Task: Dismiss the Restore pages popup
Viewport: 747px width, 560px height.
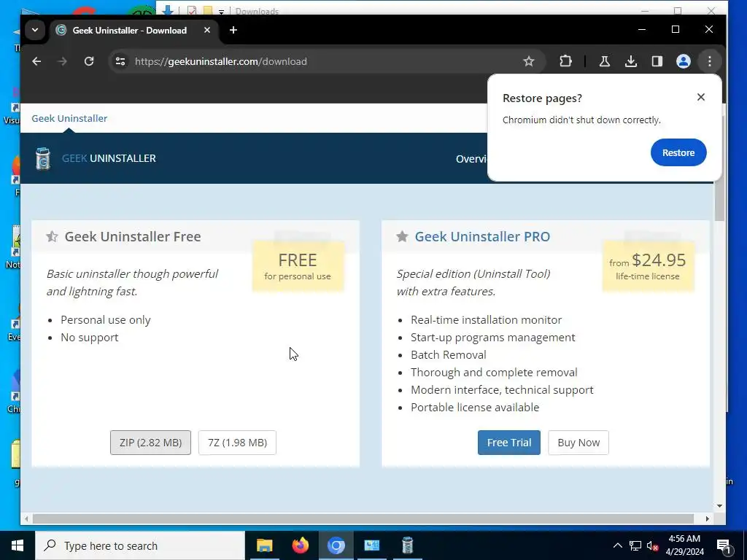Action: (x=700, y=97)
